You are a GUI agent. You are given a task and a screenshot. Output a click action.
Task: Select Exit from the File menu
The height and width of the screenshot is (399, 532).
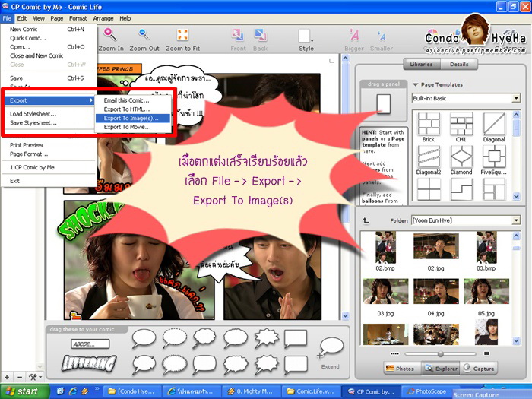coord(49,181)
